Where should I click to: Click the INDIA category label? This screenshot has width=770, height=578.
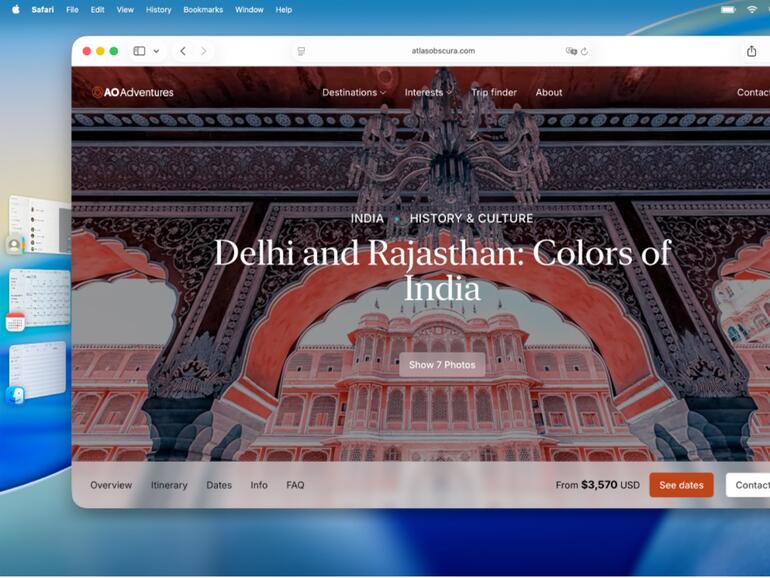coord(367,219)
